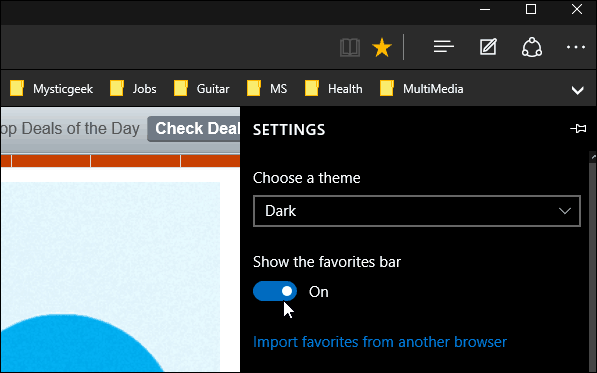Click the yellow favorites star icon
597x373 pixels.
pyautogui.click(x=382, y=48)
